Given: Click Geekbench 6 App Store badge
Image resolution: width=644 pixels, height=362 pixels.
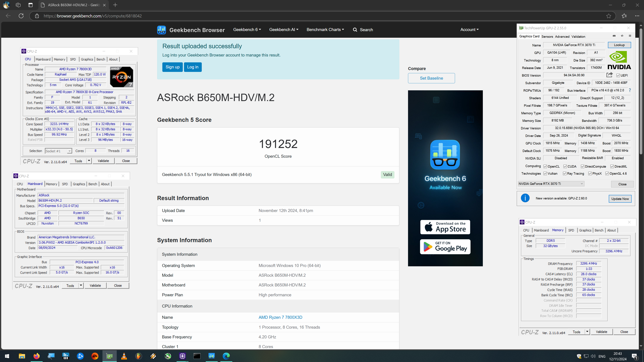Looking at the screenshot, I should point(445,227).
